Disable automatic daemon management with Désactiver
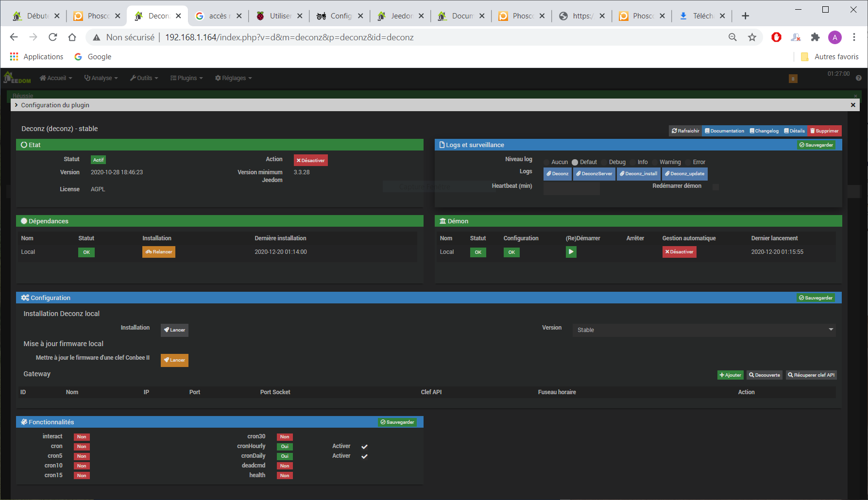868x500 pixels. pyautogui.click(x=679, y=252)
